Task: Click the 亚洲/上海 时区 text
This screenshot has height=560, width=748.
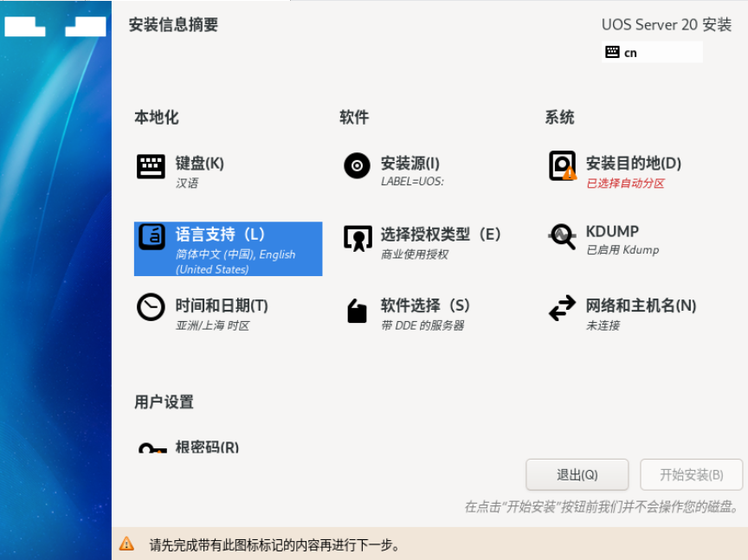Action: click(x=212, y=325)
